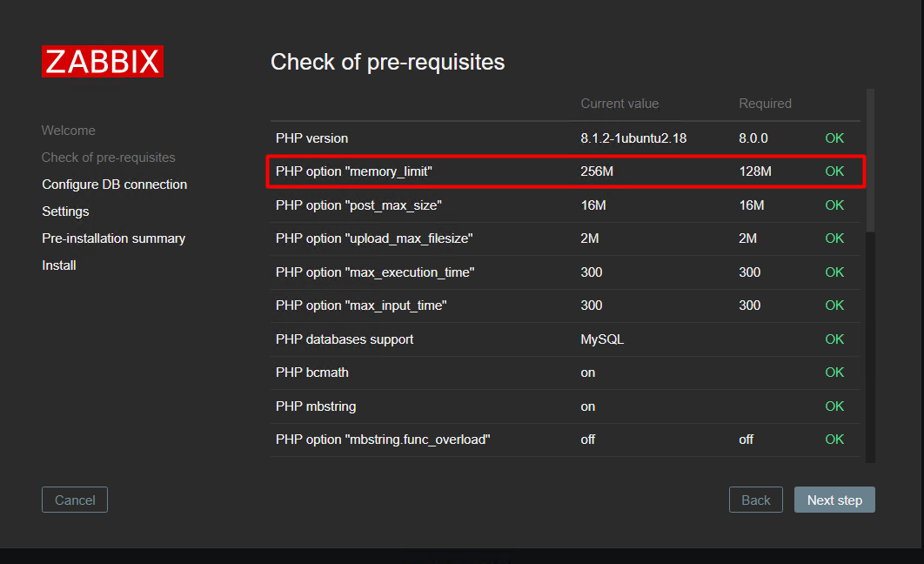This screenshot has height=564, width=924.
Task: Go to the Next step
Action: tap(834, 500)
